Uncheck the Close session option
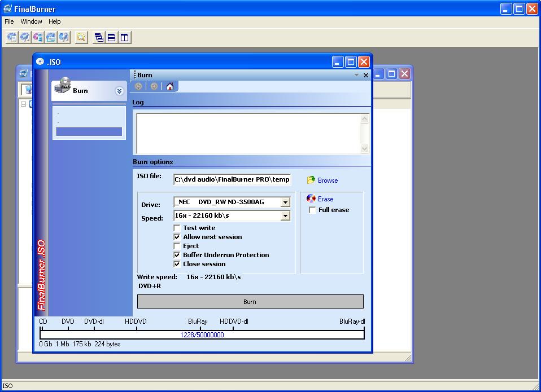Viewport: 541px width, 392px height. click(x=177, y=264)
